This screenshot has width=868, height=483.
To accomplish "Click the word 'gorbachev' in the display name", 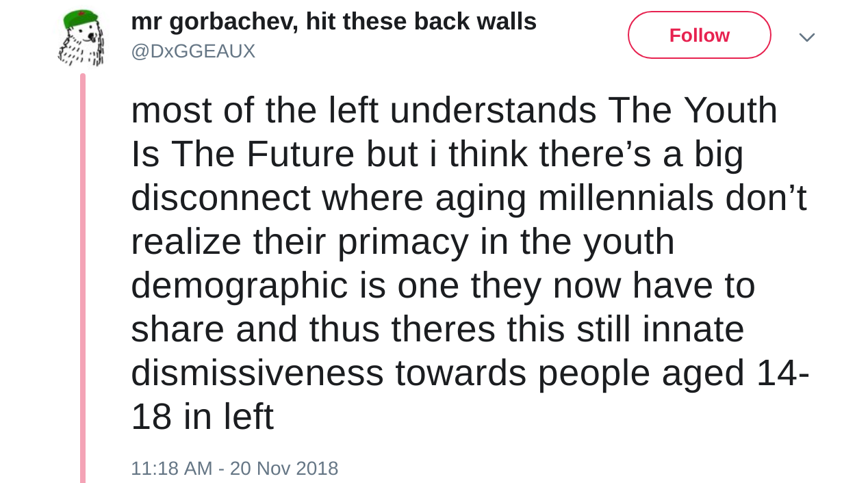I will point(233,22).
